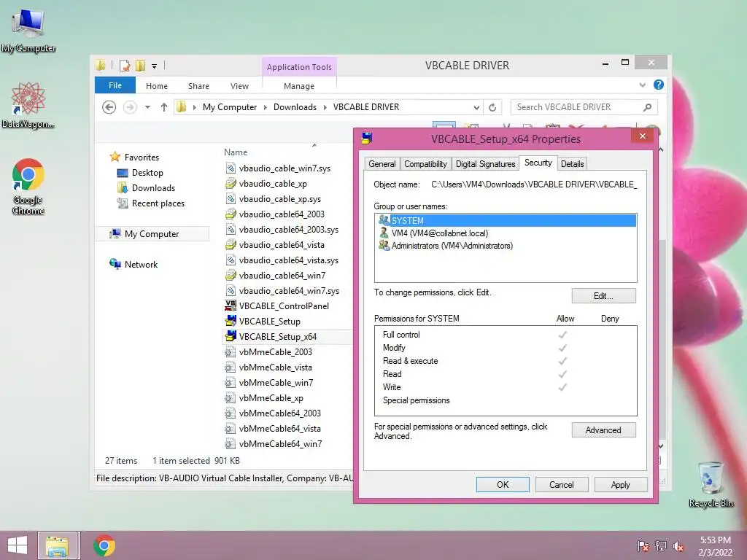Switch to the Home ribbon tab
This screenshot has width=747, height=560.
[157, 86]
